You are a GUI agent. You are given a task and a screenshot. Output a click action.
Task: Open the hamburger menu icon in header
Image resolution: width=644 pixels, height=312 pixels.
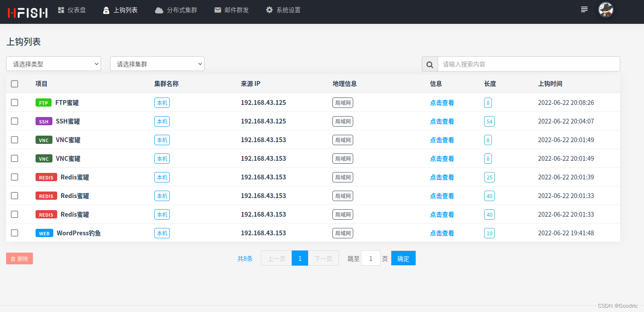click(584, 10)
